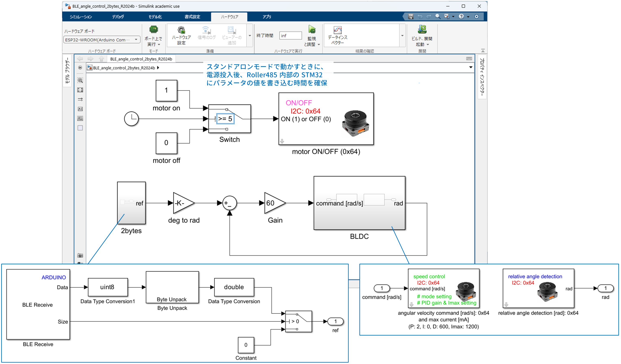Toggle the hide/show explorer bar round button
Image resolution: width=621 pixels, height=364 pixels.
(x=80, y=68)
